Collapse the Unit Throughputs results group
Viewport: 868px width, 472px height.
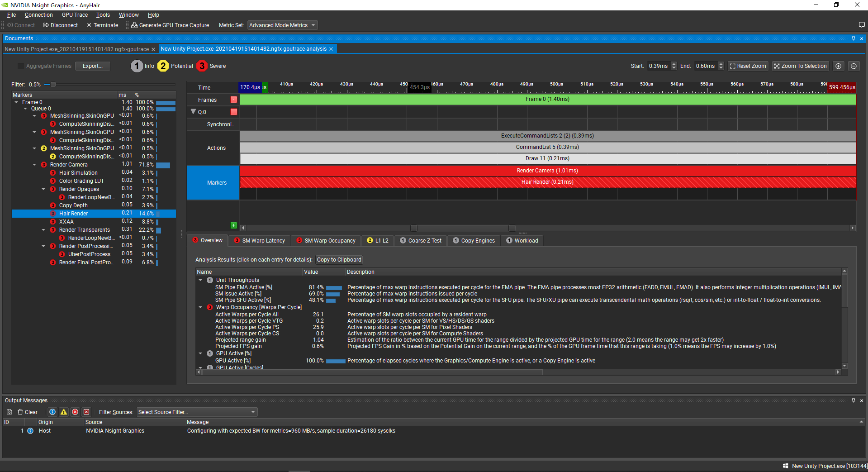[x=200, y=280]
